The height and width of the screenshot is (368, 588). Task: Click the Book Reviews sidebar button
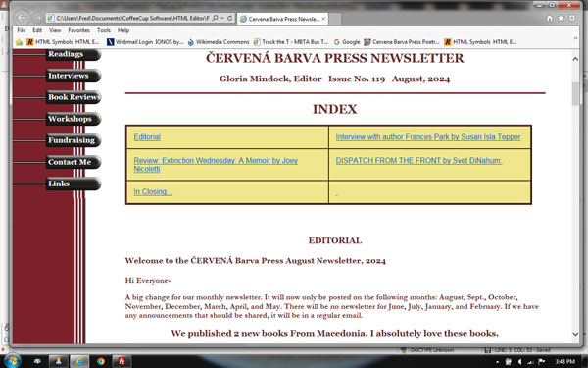click(x=73, y=97)
